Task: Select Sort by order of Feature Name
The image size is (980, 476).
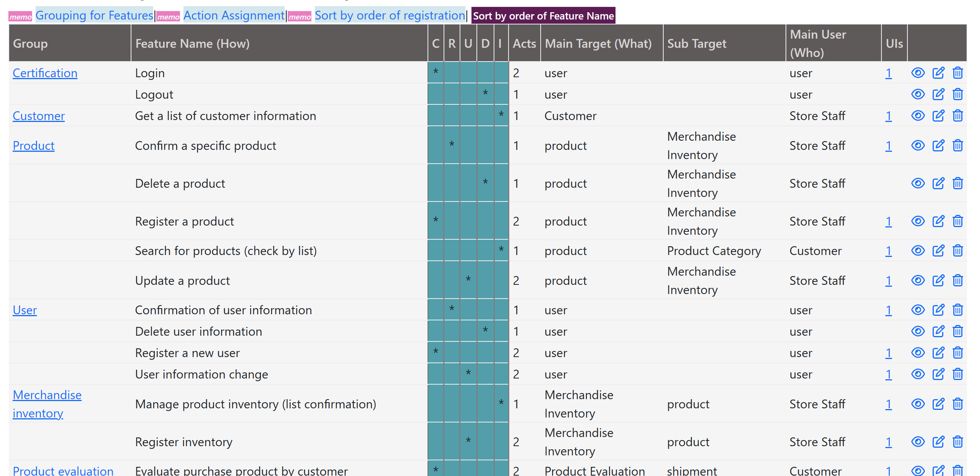Action: pyautogui.click(x=543, y=16)
